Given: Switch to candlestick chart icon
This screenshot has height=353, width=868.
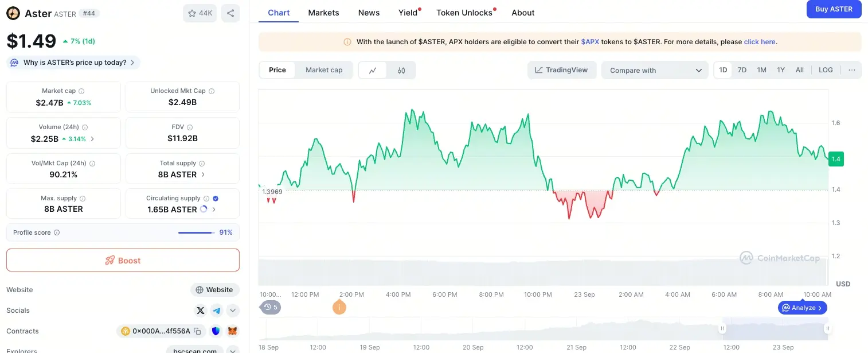Looking at the screenshot, I should 401,71.
